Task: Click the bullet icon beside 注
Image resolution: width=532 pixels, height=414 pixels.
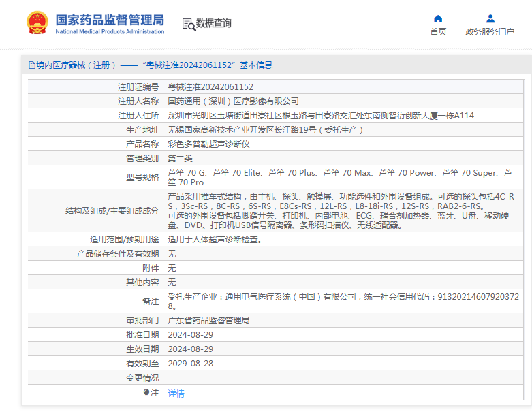Action: [x=146, y=393]
